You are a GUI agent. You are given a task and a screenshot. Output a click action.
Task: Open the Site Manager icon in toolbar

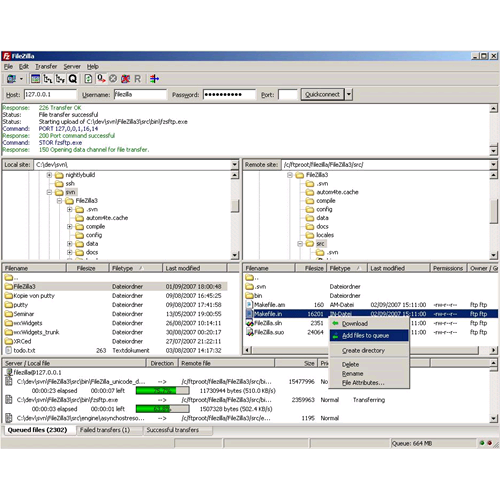[12, 79]
